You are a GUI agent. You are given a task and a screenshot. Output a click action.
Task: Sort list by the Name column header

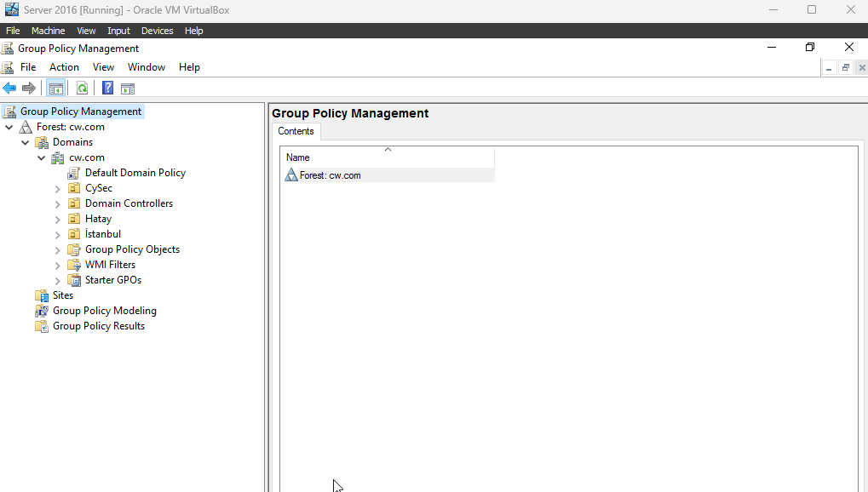(388, 157)
